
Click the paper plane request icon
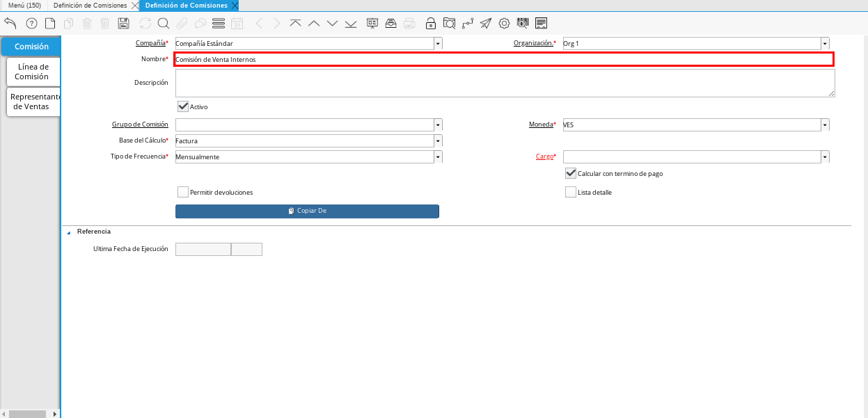(486, 23)
